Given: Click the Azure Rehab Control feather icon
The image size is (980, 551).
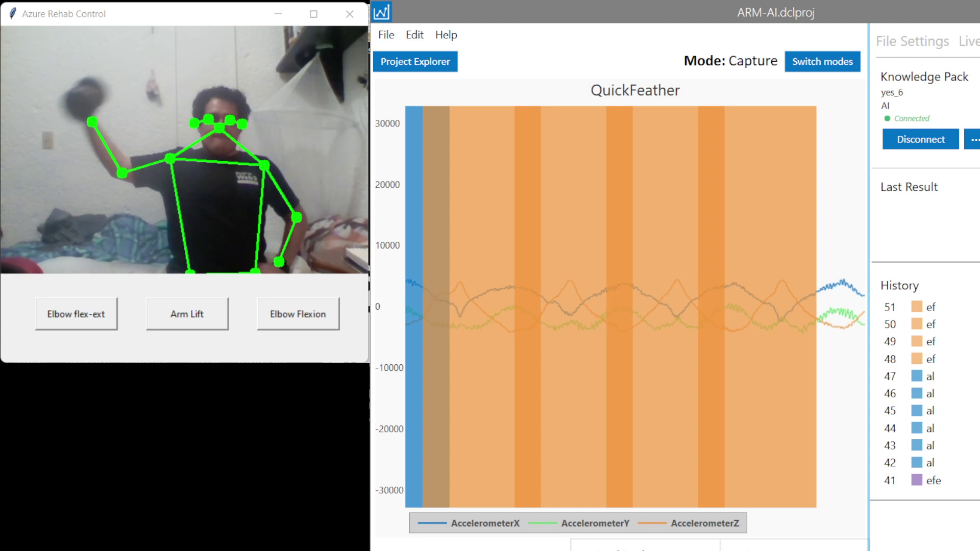Looking at the screenshot, I should point(13,14).
